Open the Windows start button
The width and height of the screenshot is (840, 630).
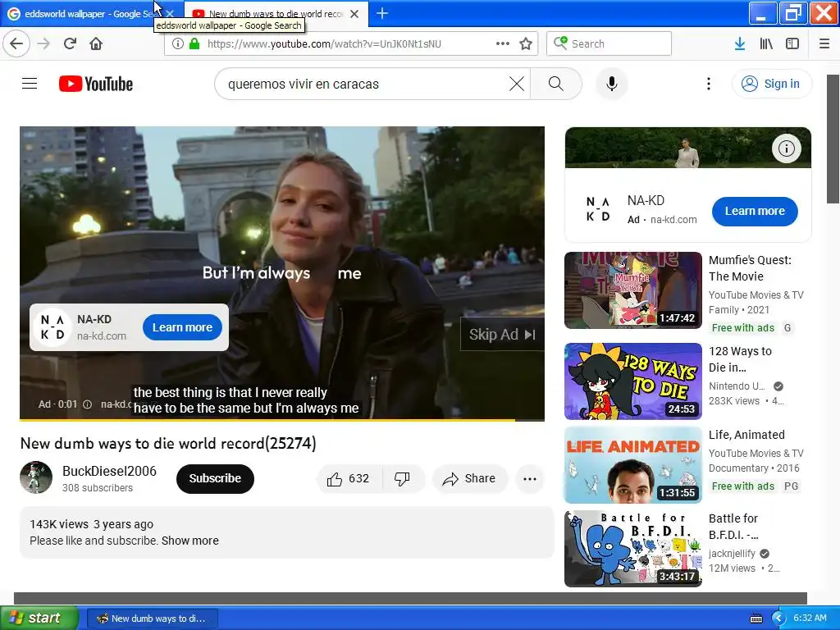pyautogui.click(x=39, y=618)
